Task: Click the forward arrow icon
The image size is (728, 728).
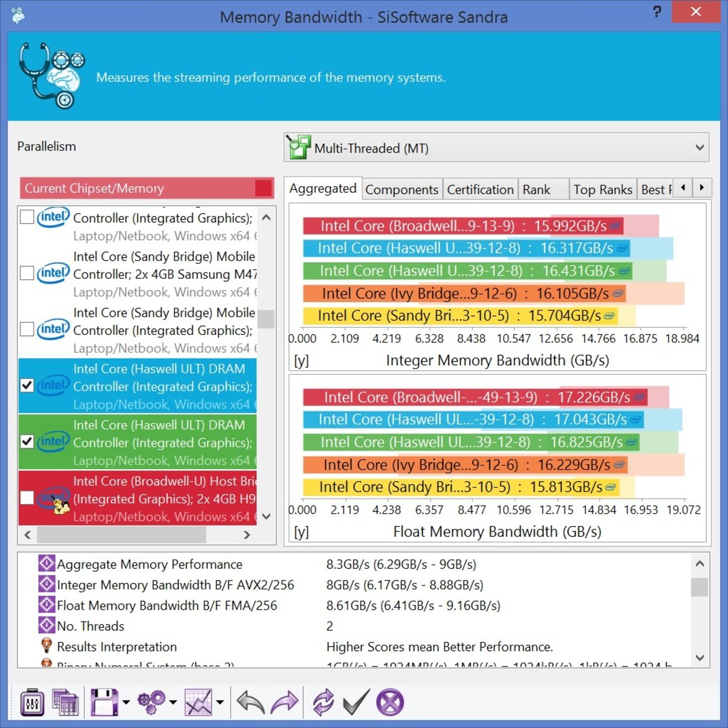Action: point(284,702)
